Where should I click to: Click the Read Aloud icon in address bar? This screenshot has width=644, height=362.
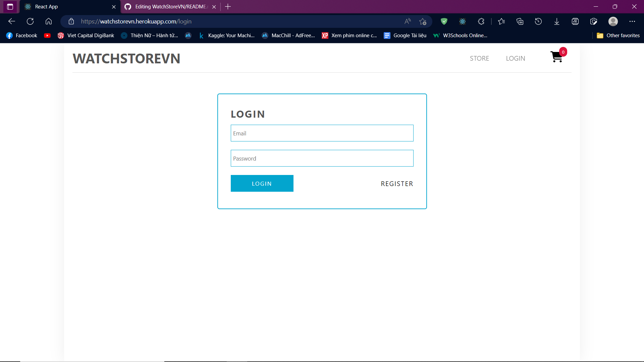pos(408,21)
